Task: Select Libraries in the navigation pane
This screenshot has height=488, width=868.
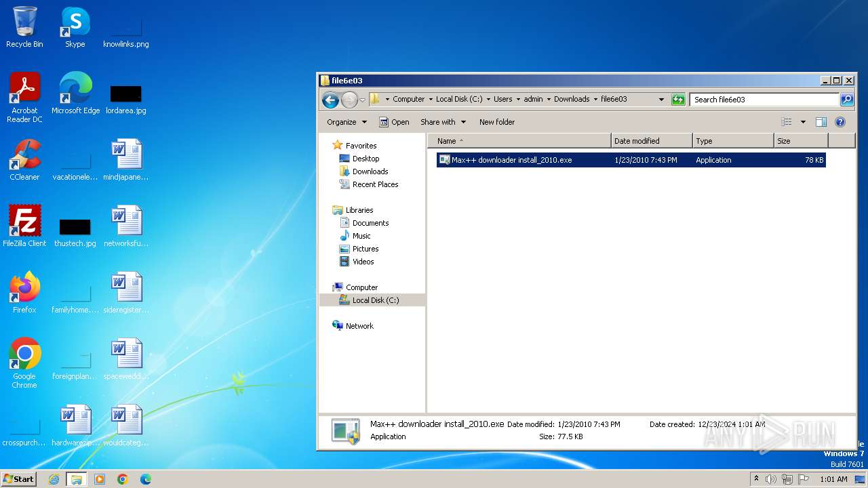Action: tap(359, 210)
